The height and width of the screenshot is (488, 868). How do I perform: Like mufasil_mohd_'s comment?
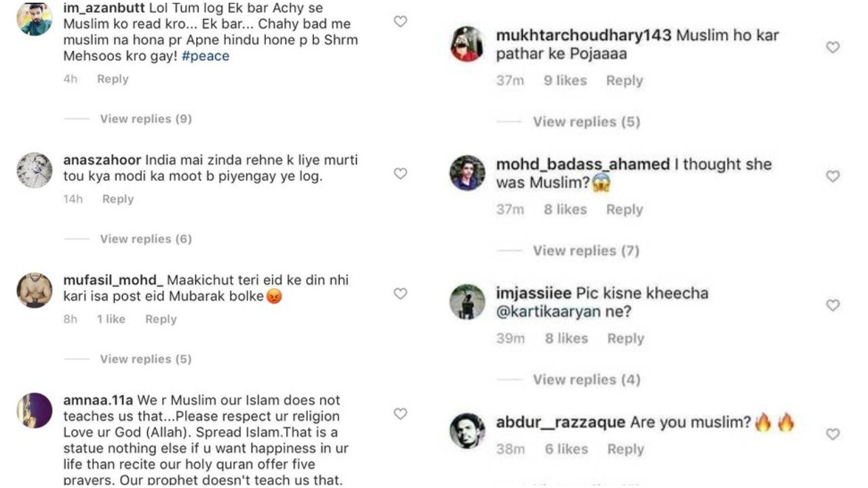(400, 293)
